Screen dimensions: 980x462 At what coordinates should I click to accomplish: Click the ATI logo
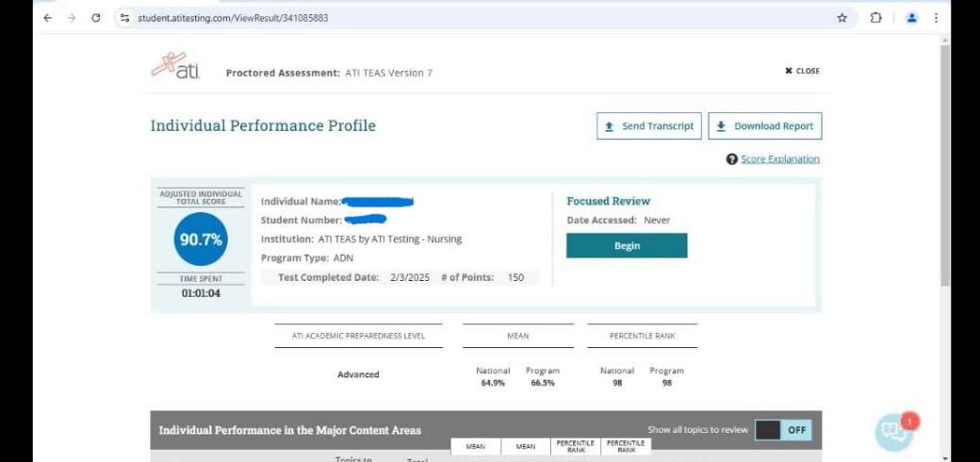click(175, 66)
